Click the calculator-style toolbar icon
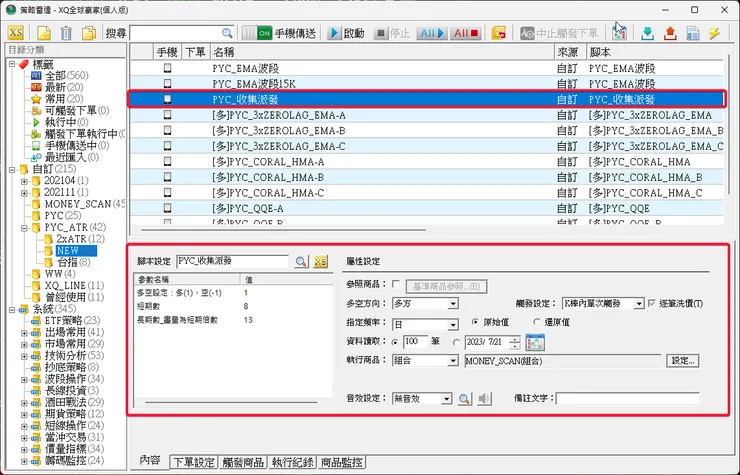The width and height of the screenshot is (740, 475). click(693, 33)
